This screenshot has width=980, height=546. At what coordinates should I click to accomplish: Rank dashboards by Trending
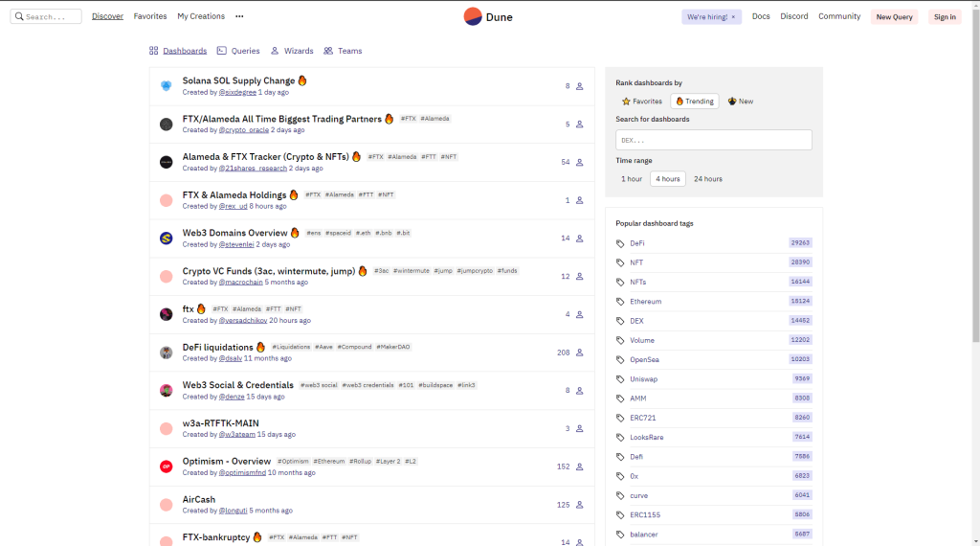click(695, 102)
